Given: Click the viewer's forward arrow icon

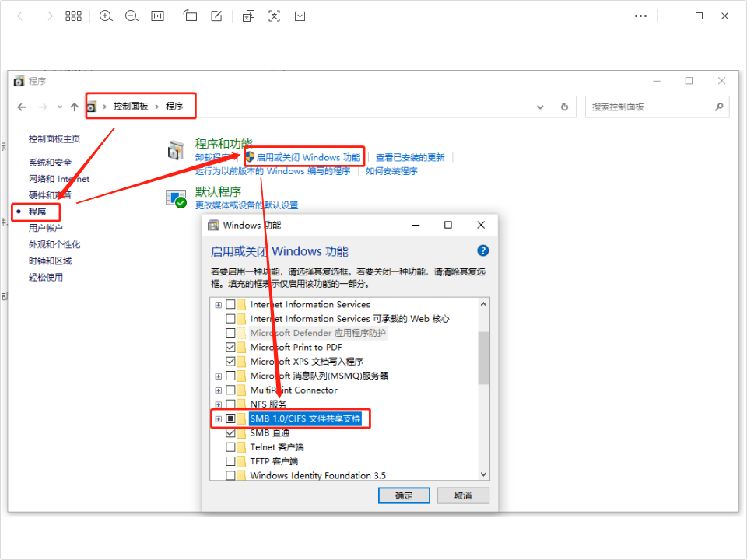Looking at the screenshot, I should (x=47, y=16).
